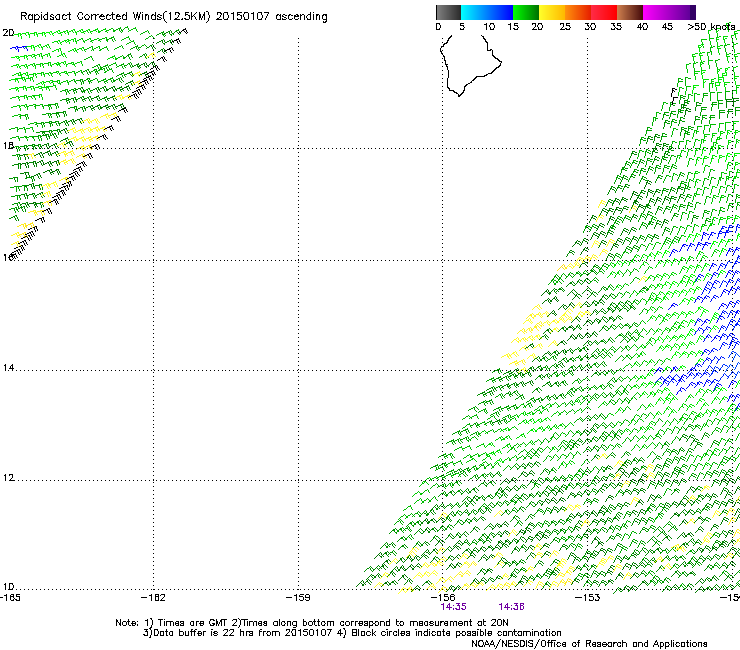Click the legend tick label '40'
This screenshot has height=650, width=740.
click(642, 27)
